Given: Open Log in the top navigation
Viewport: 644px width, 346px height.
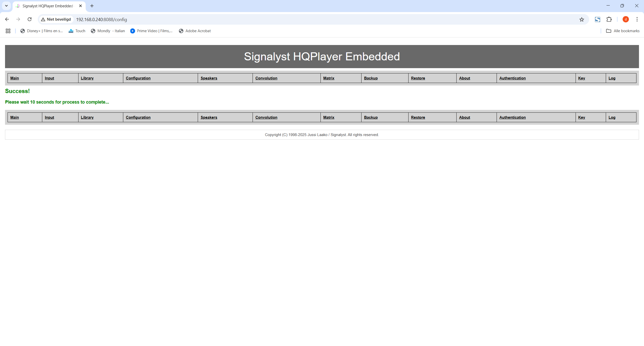Looking at the screenshot, I should tap(612, 78).
